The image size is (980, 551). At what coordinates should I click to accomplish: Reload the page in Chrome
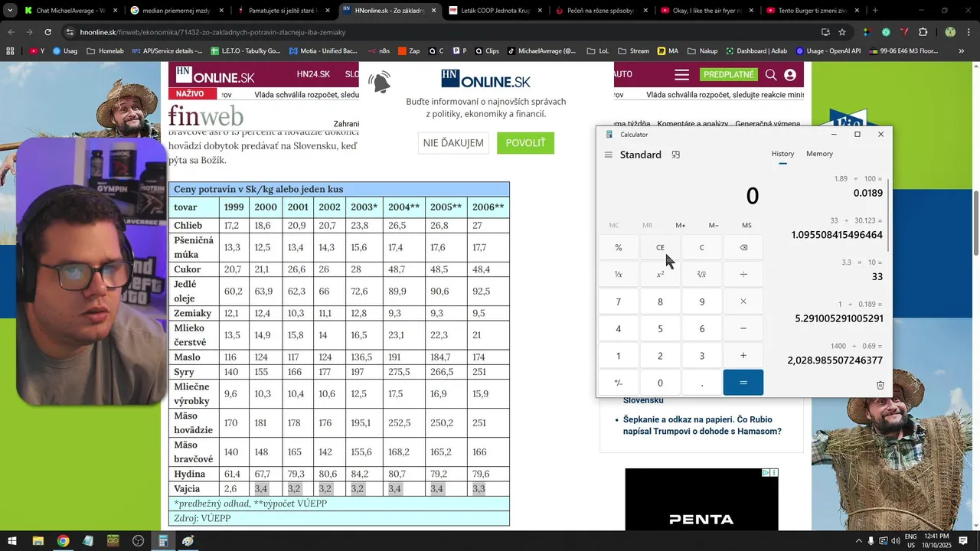(x=48, y=32)
